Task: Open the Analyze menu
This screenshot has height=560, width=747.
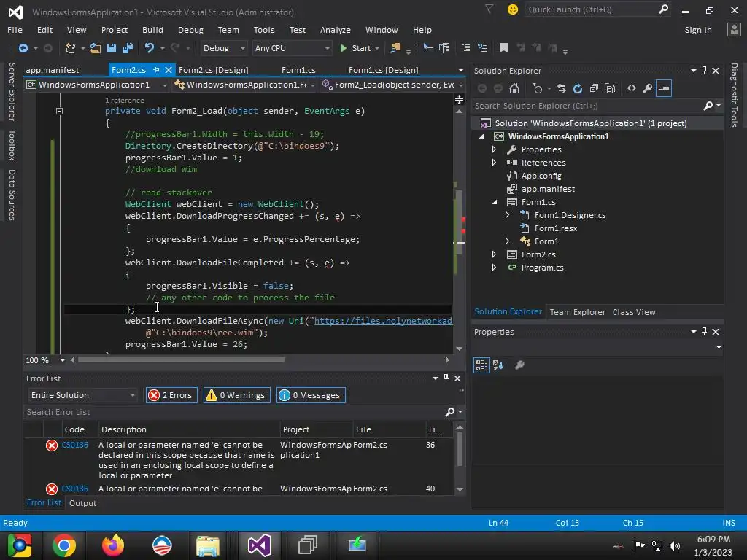Action: click(336, 30)
